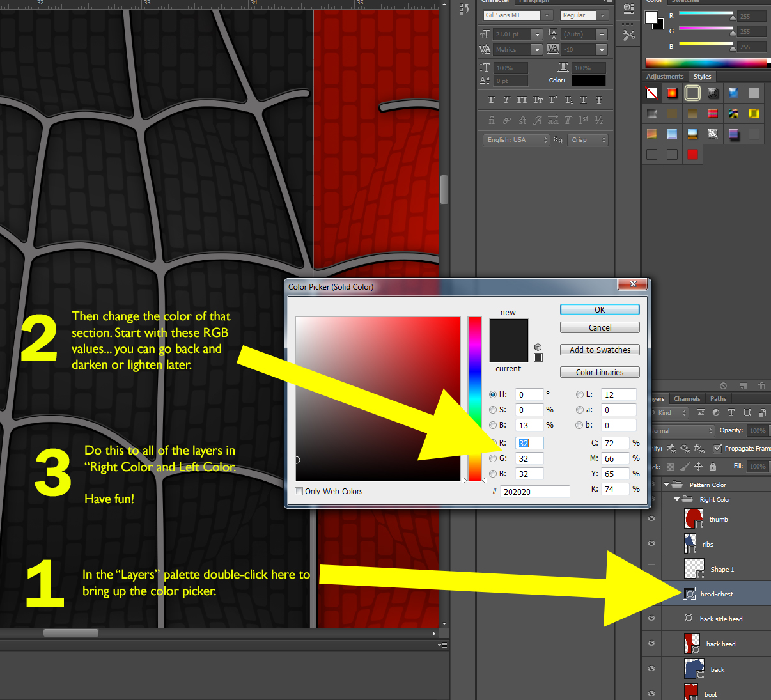Toggle All Caps text style
Image resolution: width=771 pixels, height=700 pixels.
[522, 100]
